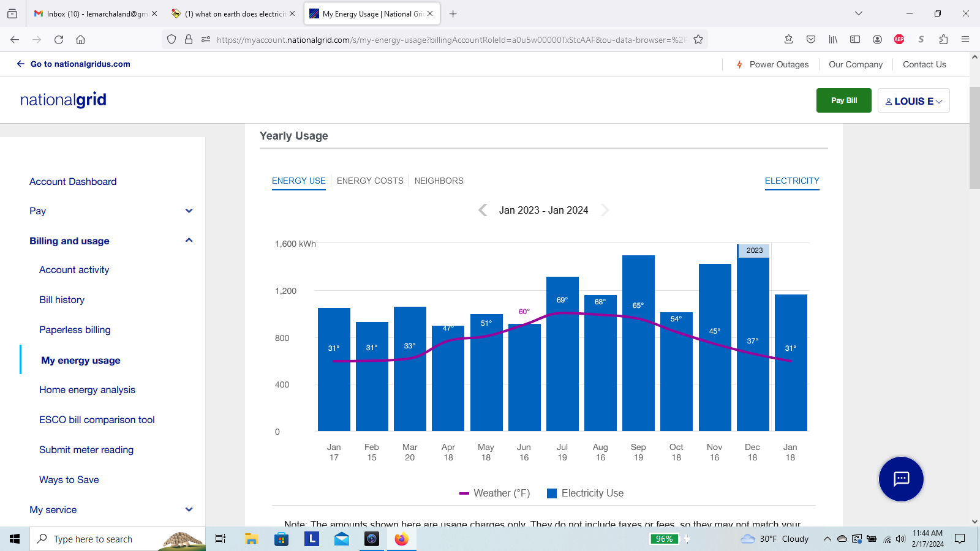View site security via the padlock icon
The height and width of the screenshot is (551, 980).
click(x=189, y=39)
